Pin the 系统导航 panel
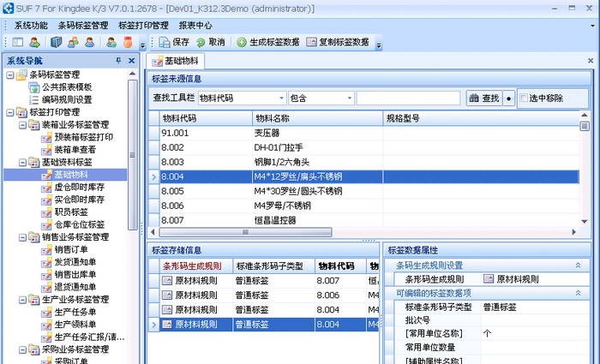The width and height of the screenshot is (600, 364). (118, 61)
